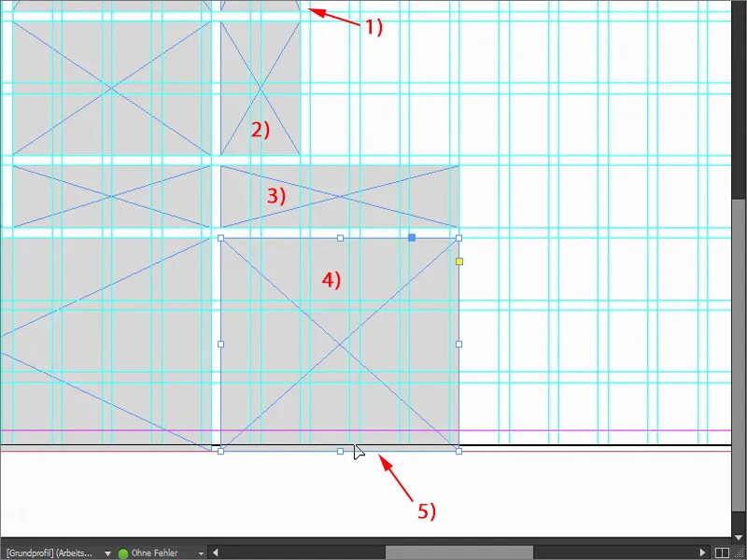The width and height of the screenshot is (747, 560).
Task: Click the yellow live-corner square on selected frame
Action: pos(459,261)
